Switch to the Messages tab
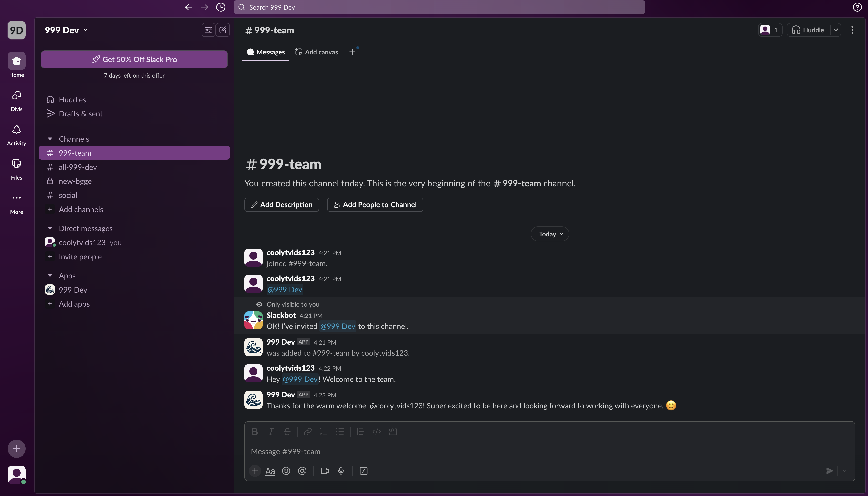The height and width of the screenshot is (496, 868). pyautogui.click(x=266, y=52)
